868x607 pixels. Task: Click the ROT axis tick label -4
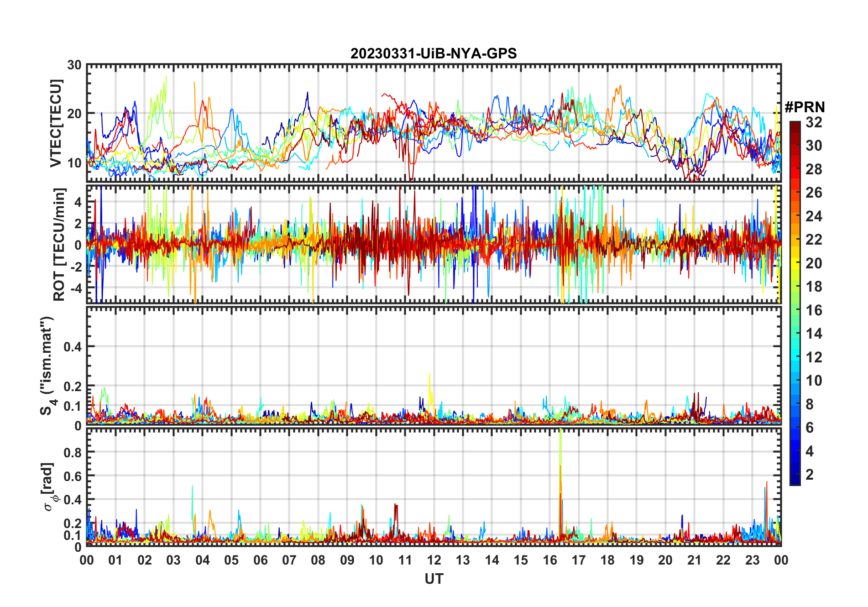pos(76,288)
